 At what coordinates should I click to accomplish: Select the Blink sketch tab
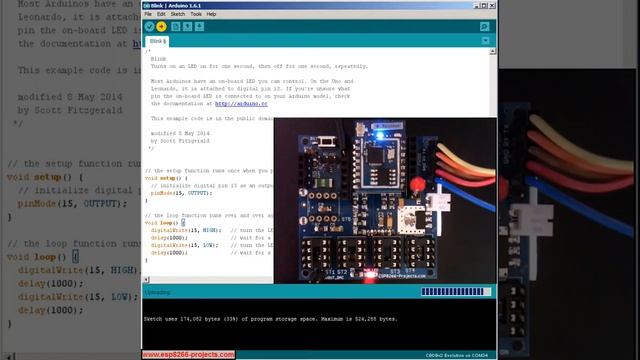coord(158,41)
